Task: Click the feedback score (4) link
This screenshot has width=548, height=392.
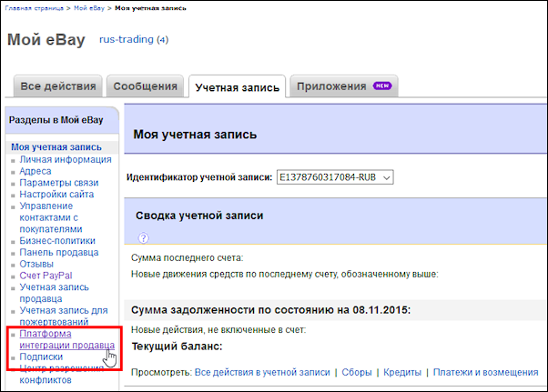Action: [x=162, y=40]
